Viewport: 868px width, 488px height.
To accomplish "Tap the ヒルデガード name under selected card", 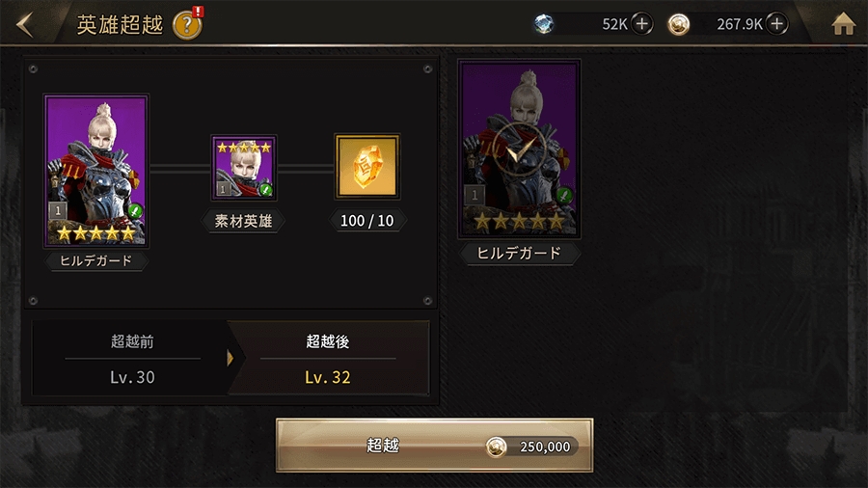I will (519, 253).
